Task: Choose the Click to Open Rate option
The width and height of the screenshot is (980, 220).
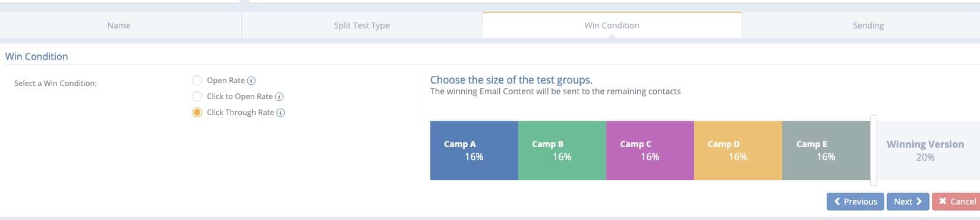Action: tap(197, 97)
